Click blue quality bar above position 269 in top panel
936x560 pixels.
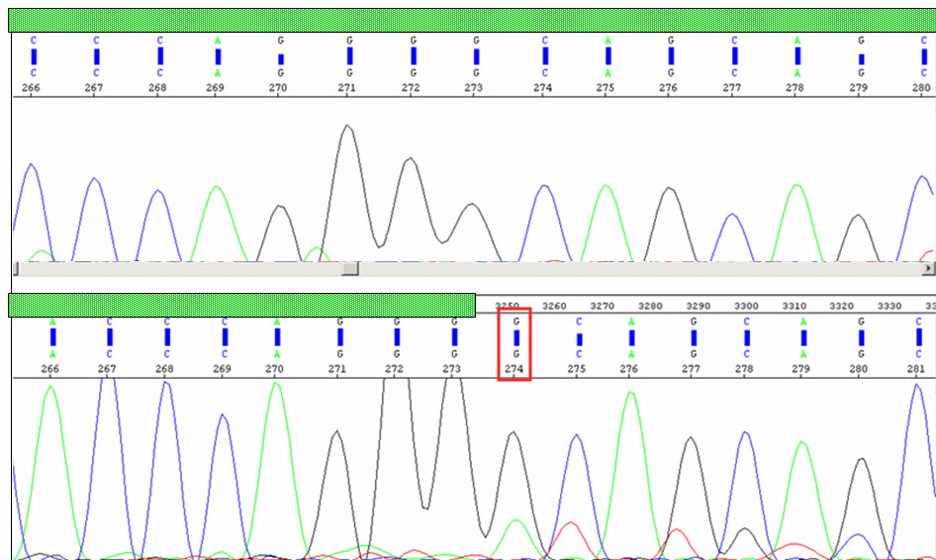pyautogui.click(x=218, y=56)
